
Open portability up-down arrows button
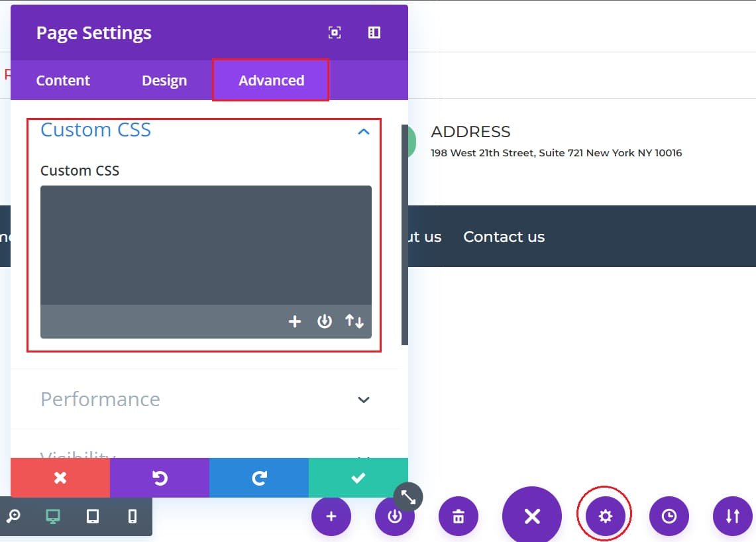click(732, 516)
